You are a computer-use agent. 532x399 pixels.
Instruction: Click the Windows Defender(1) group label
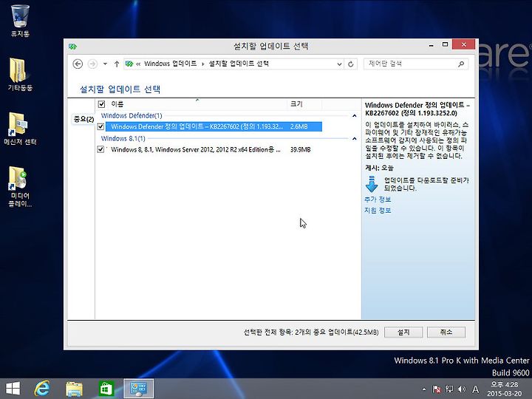(132, 116)
